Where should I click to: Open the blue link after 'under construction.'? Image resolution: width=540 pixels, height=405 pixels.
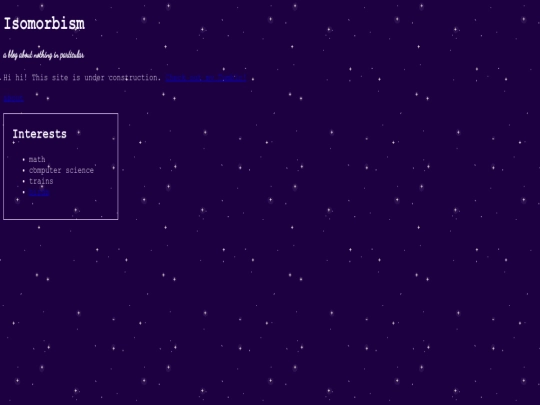point(206,78)
